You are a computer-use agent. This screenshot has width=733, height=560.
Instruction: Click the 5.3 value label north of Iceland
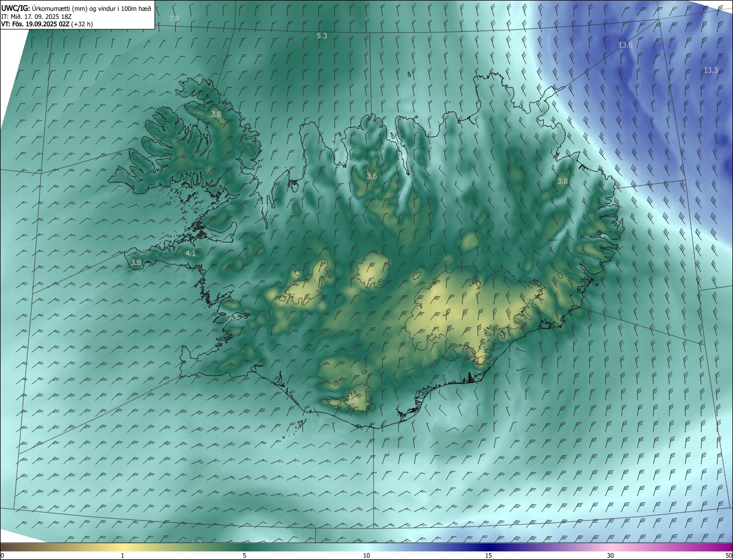[322, 36]
